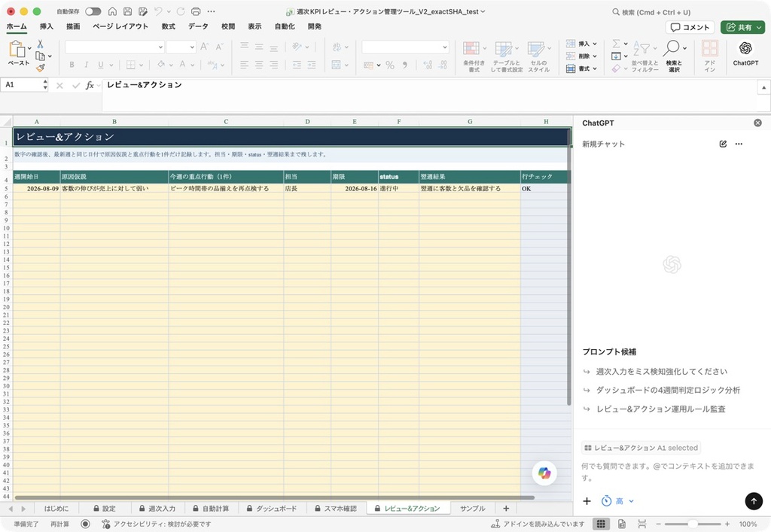Open the Review ribbon tab
771x532 pixels.
pyautogui.click(x=227, y=26)
